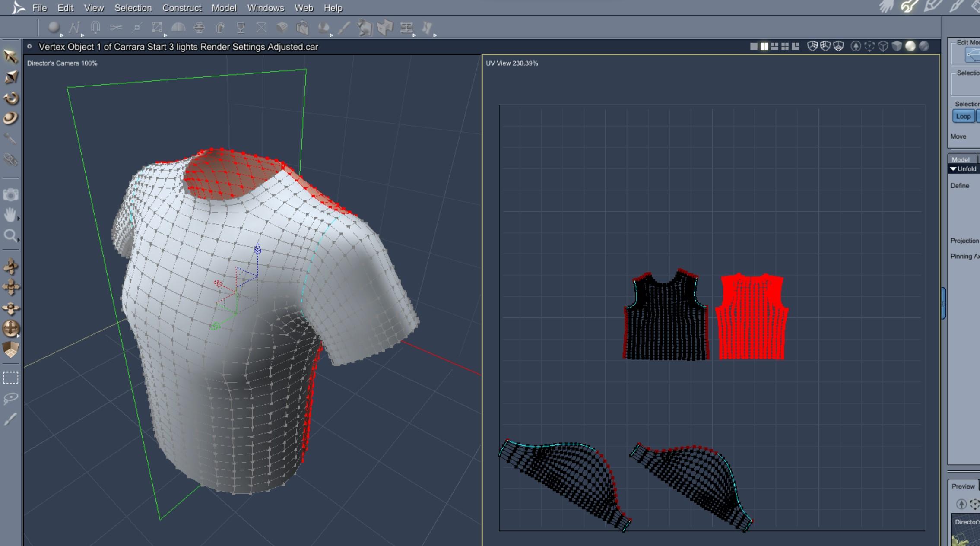Select the hand pan tool

point(10,215)
